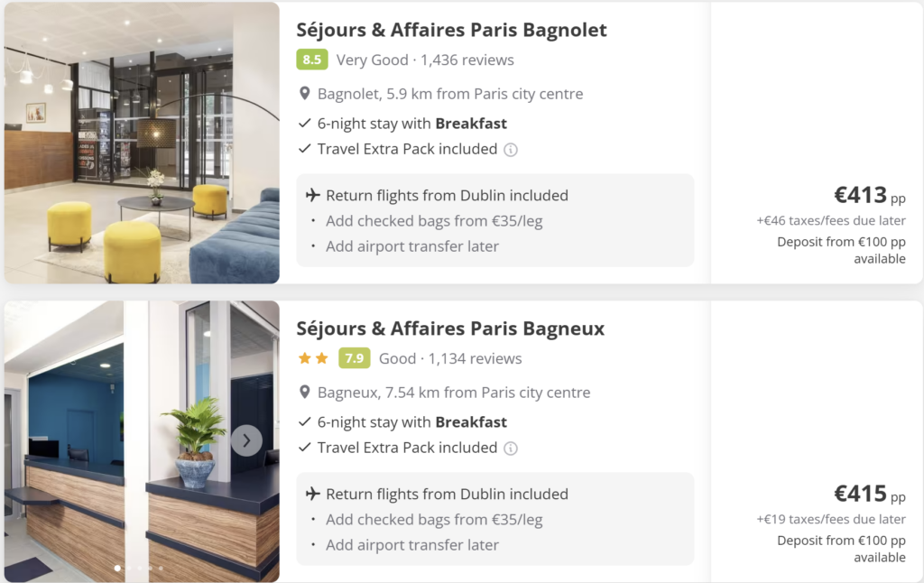Image resolution: width=924 pixels, height=583 pixels.
Task: Click the Travel Extra Pack checkmark for Bagneux
Action: (x=303, y=448)
